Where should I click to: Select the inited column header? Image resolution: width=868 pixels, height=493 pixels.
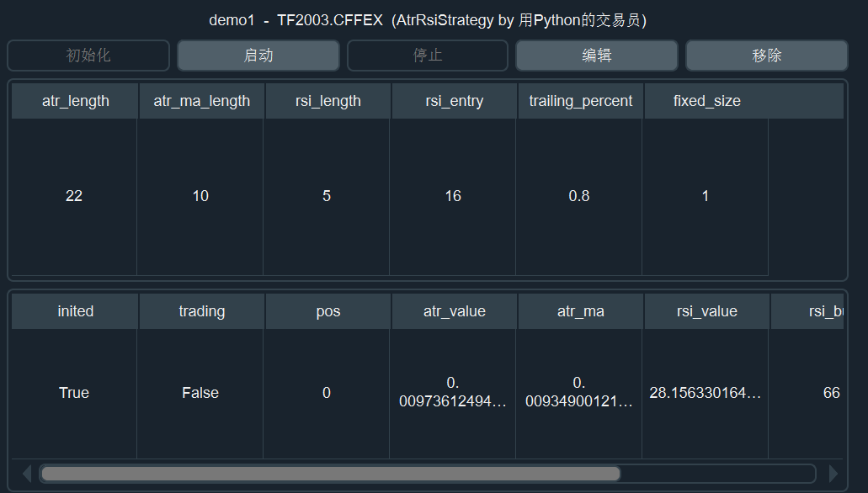[x=75, y=311]
